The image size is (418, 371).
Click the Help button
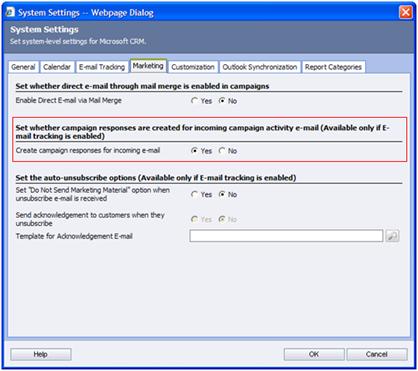(x=41, y=354)
